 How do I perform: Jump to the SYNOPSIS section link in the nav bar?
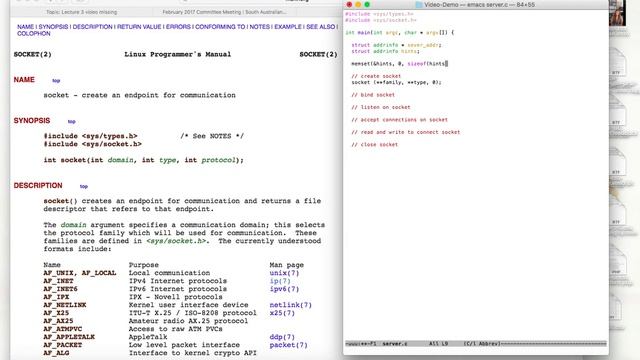53,27
